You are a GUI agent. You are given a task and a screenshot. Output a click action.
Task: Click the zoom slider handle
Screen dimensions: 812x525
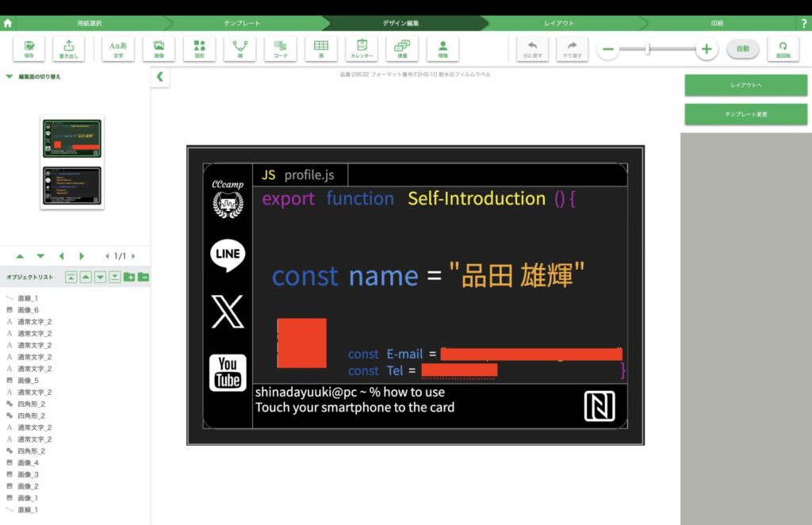[648, 49]
